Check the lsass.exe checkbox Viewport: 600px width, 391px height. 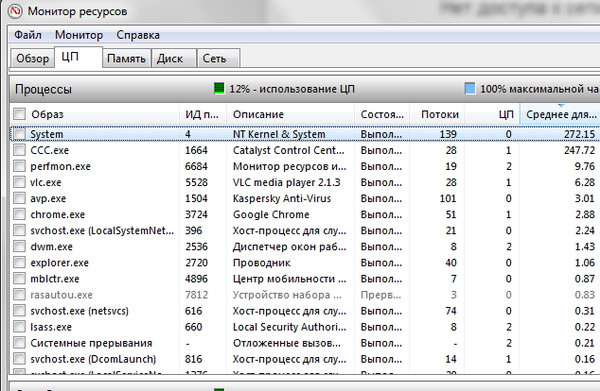click(x=19, y=327)
